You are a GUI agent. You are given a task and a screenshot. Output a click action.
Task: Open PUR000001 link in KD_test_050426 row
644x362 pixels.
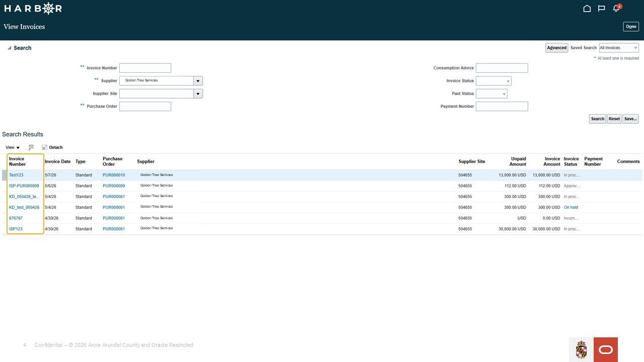[114, 207]
